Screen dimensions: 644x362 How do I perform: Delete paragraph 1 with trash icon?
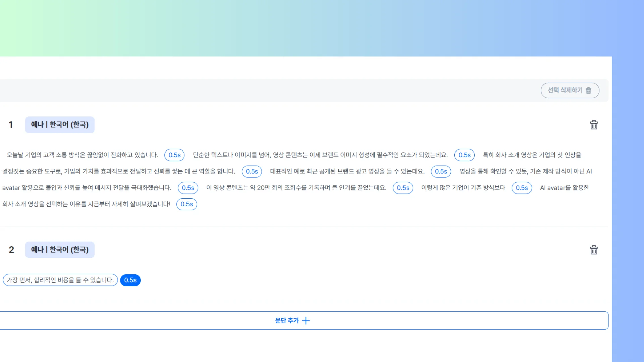(594, 125)
